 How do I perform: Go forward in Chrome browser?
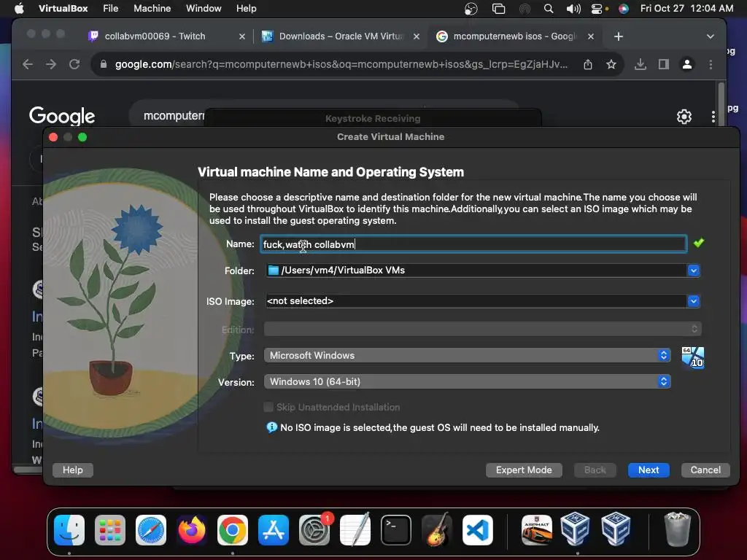point(51,64)
